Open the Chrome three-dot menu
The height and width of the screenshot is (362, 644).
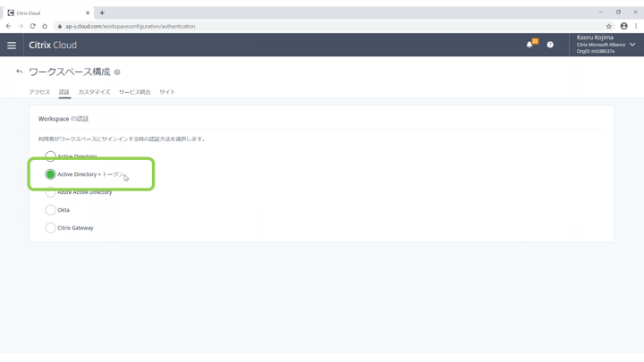(636, 26)
